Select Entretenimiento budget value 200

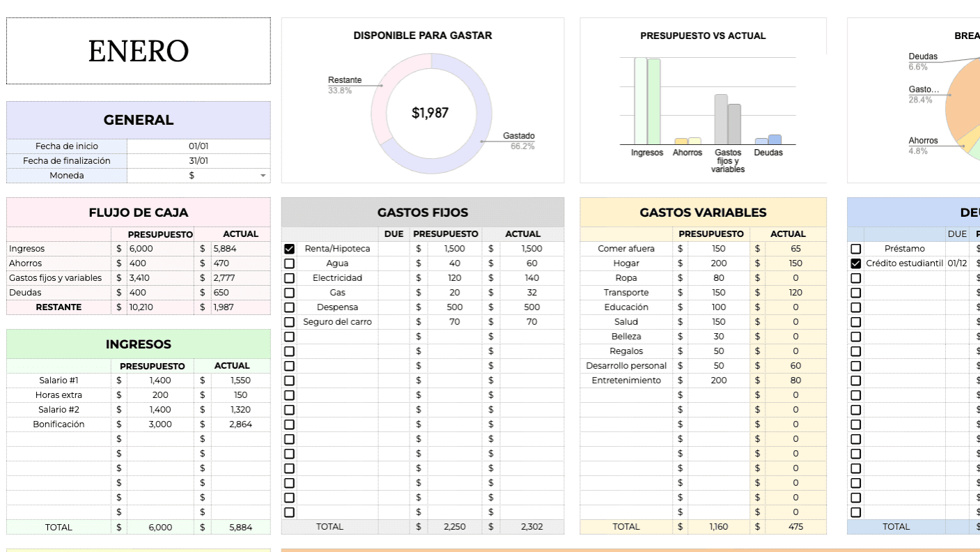tap(718, 381)
